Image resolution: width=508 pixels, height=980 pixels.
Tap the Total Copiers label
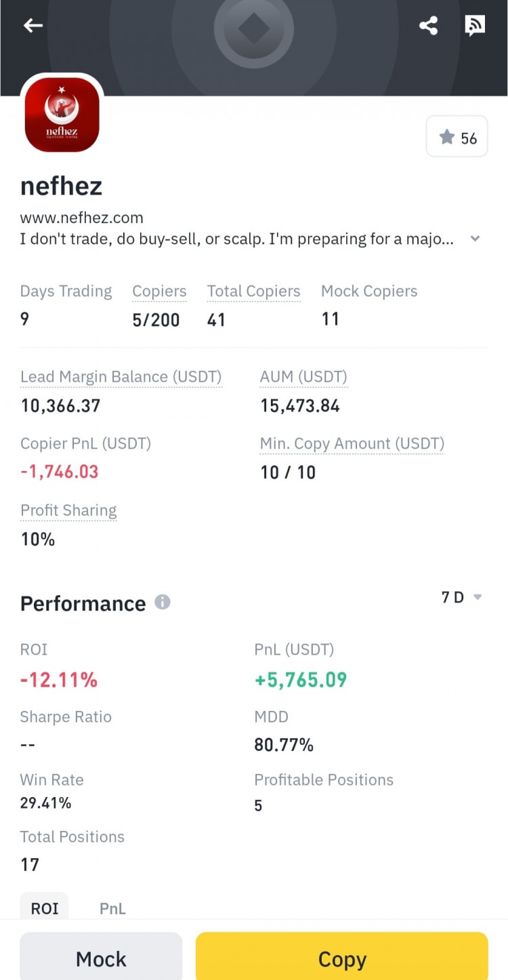(x=253, y=291)
